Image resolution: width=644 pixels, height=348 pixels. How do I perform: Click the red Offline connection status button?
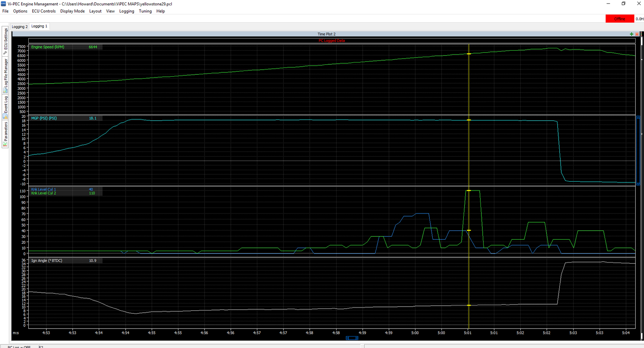[619, 19]
